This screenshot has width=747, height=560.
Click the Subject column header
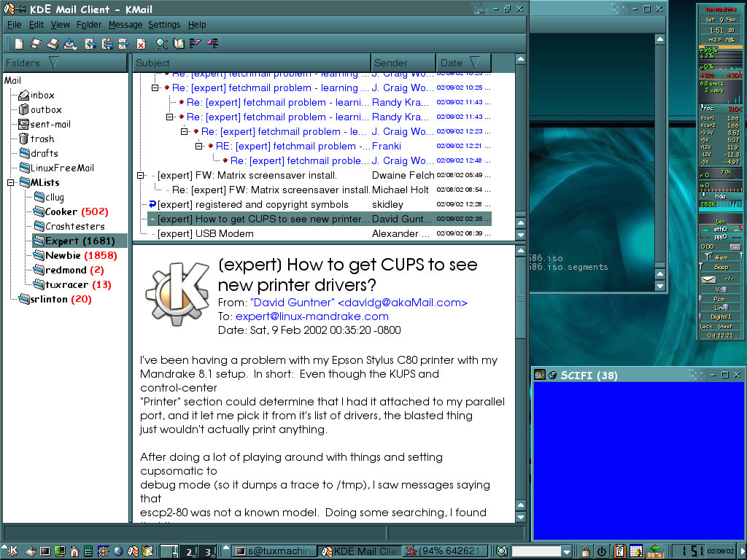[252, 63]
